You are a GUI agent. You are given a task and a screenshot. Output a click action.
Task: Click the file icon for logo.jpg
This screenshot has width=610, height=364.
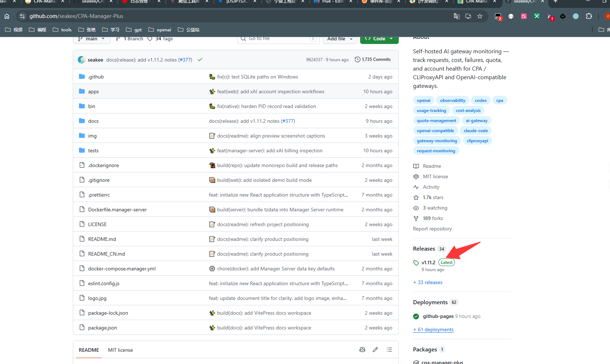click(82, 298)
